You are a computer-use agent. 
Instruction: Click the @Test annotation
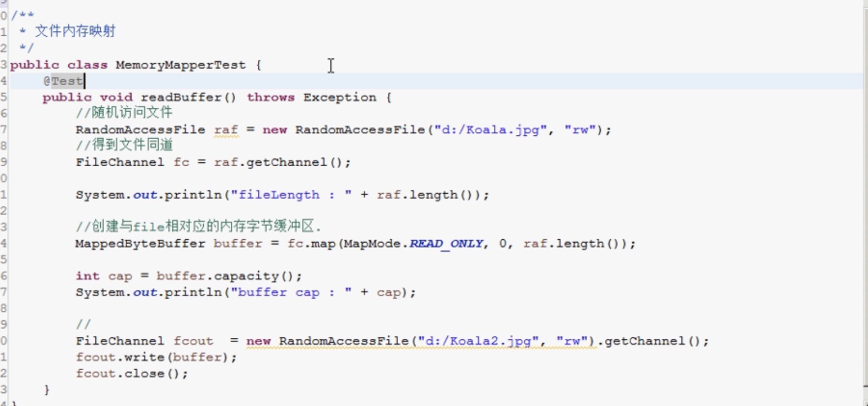(63, 81)
